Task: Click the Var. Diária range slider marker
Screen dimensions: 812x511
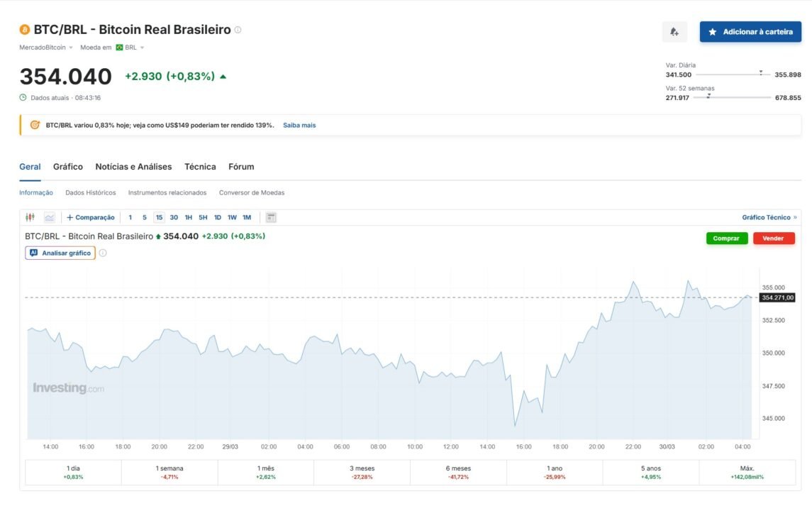Action: pyautogui.click(x=761, y=73)
